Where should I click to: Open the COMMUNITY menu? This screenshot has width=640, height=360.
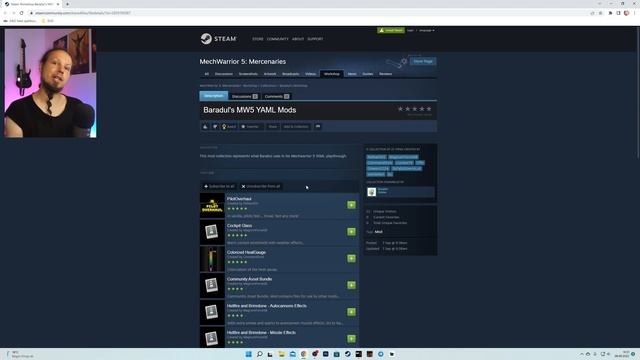(278, 39)
